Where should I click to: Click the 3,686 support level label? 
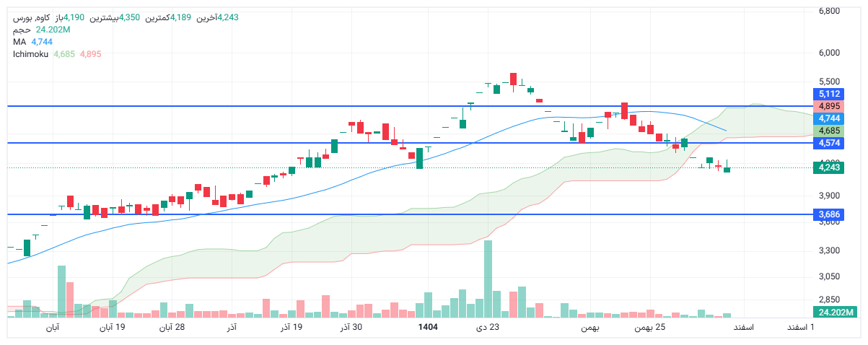829,214
